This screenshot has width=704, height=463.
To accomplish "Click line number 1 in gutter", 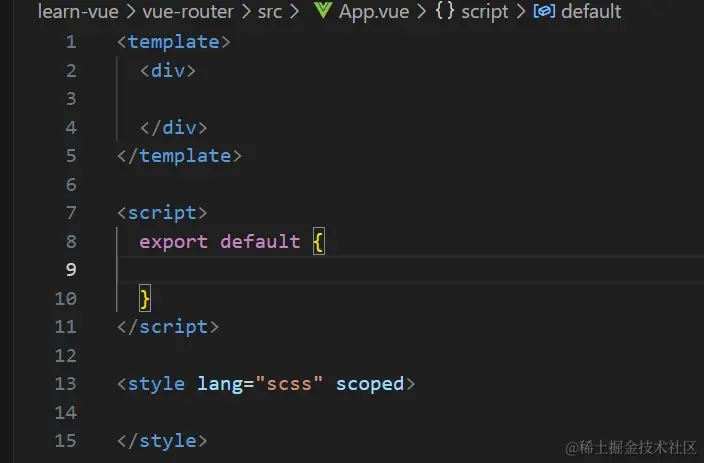I will (71, 42).
